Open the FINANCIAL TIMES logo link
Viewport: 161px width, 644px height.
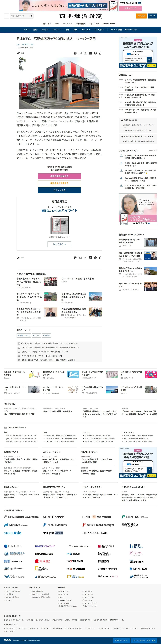(x=95, y=533)
